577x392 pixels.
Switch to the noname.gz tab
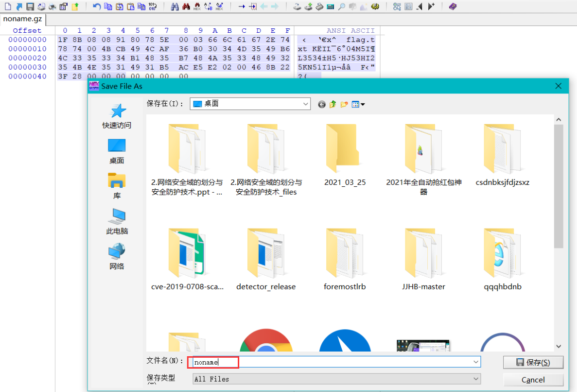point(23,19)
